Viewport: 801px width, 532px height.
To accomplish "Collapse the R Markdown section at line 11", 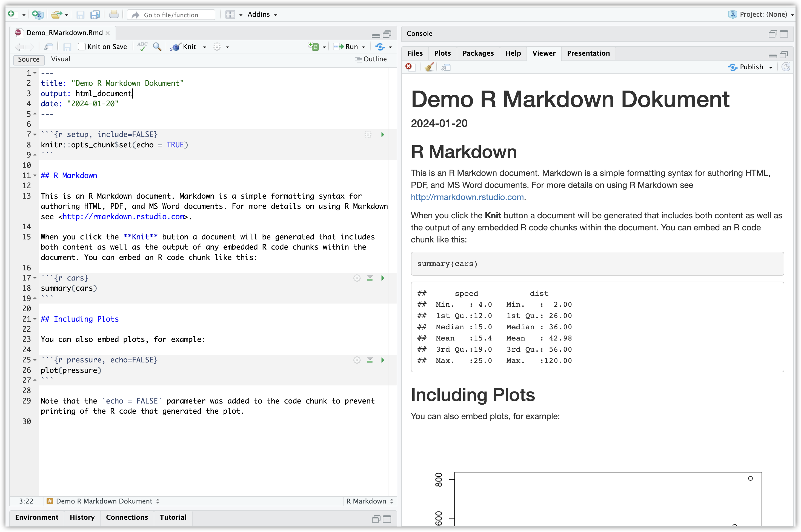I will coord(35,175).
